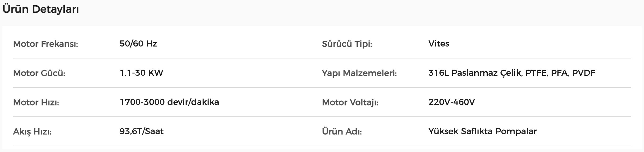Select the Motor Hızı label
The height and width of the screenshot is (152, 644).
click(x=36, y=102)
